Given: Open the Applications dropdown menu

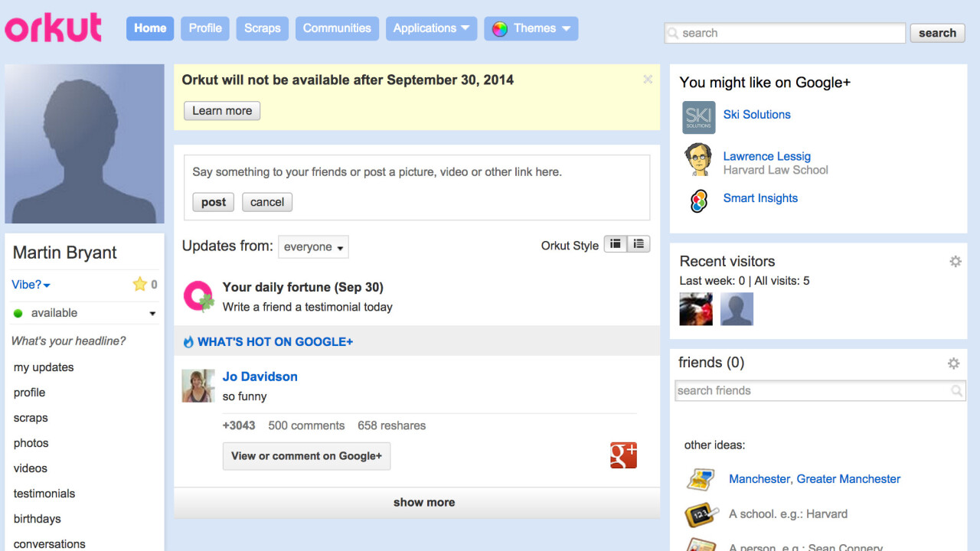Looking at the screenshot, I should click(x=431, y=28).
